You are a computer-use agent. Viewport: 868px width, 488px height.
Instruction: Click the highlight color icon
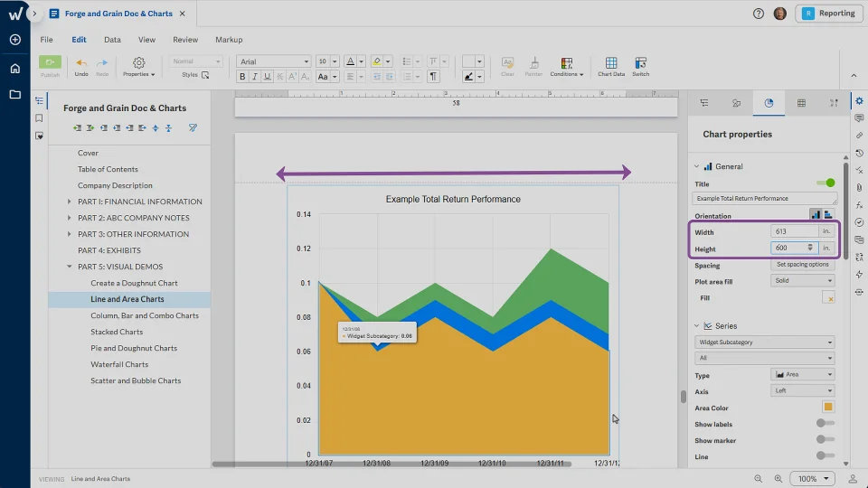coord(376,61)
